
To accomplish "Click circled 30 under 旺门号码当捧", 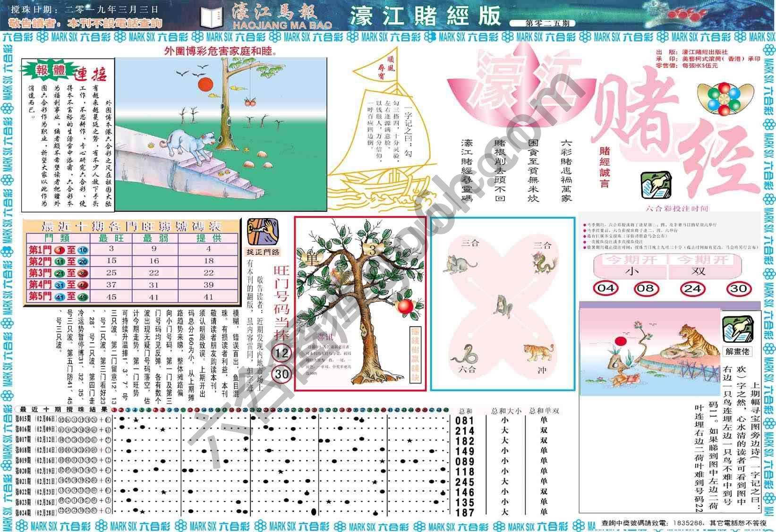I will (x=281, y=374).
